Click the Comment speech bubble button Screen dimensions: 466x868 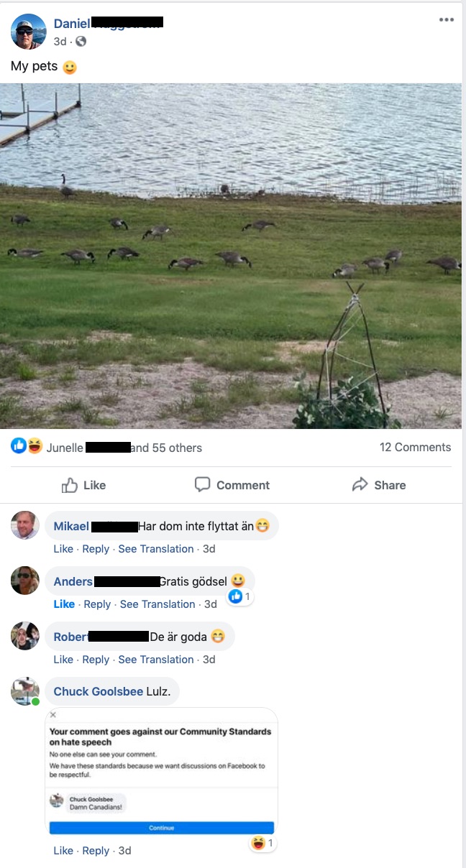tap(232, 485)
